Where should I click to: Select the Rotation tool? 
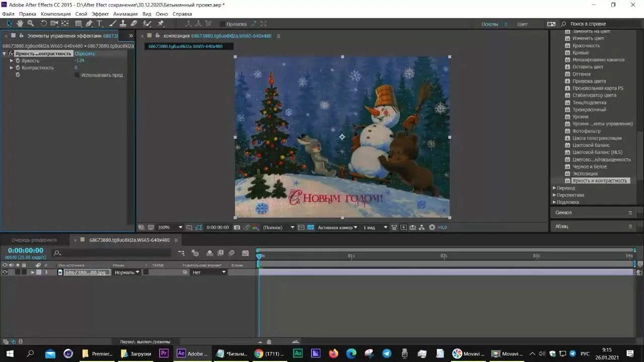(44, 23)
